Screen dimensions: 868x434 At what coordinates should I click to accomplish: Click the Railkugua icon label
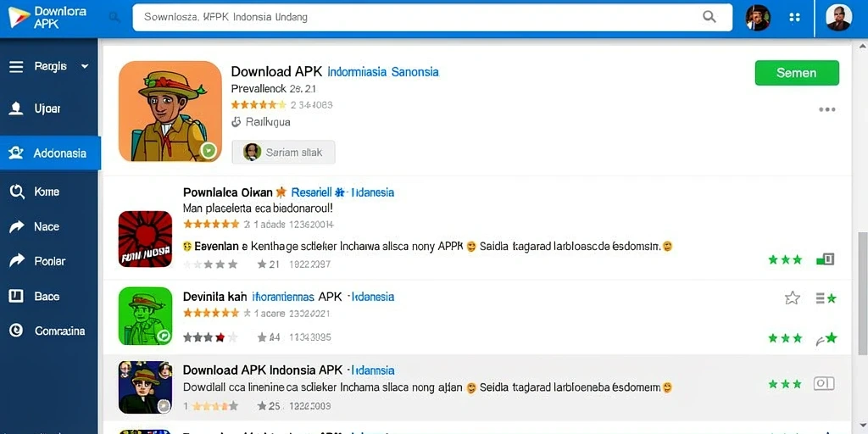(x=260, y=122)
